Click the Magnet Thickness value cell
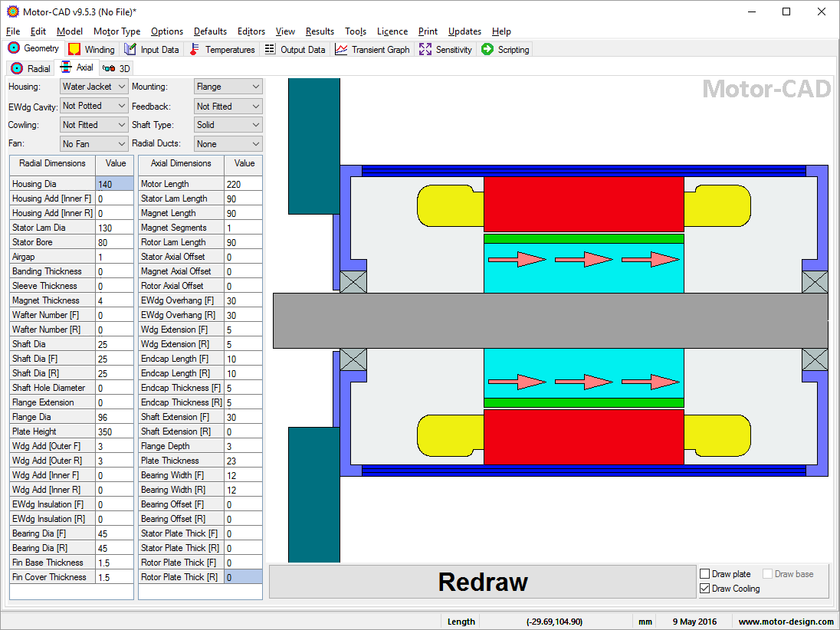 click(115, 300)
